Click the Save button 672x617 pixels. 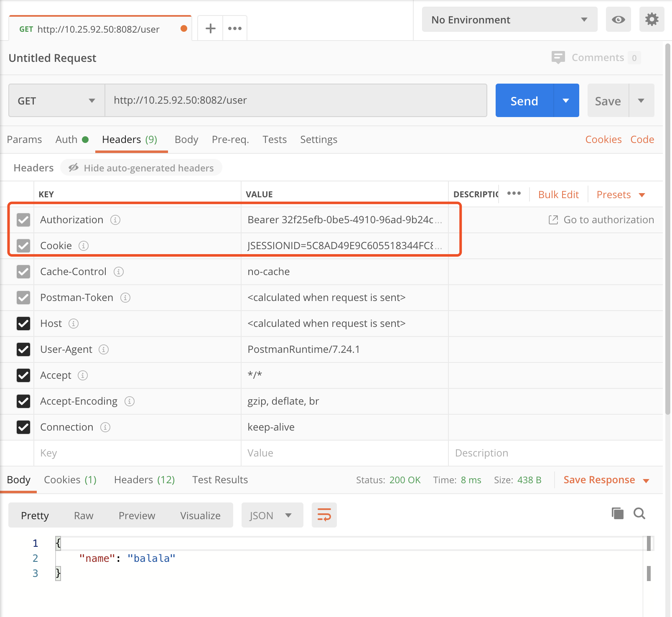tap(608, 100)
